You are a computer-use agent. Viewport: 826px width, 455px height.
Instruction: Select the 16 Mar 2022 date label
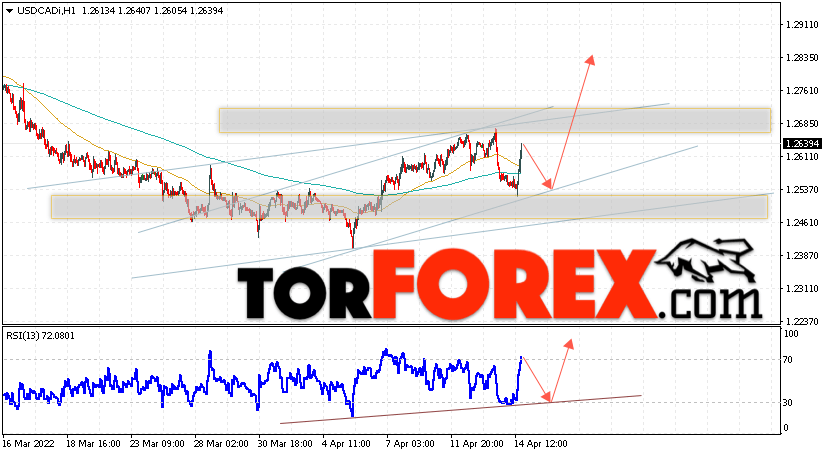point(29,444)
